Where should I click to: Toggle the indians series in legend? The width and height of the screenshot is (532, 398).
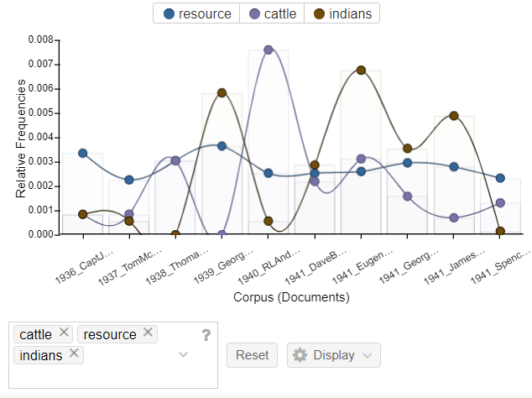point(342,13)
